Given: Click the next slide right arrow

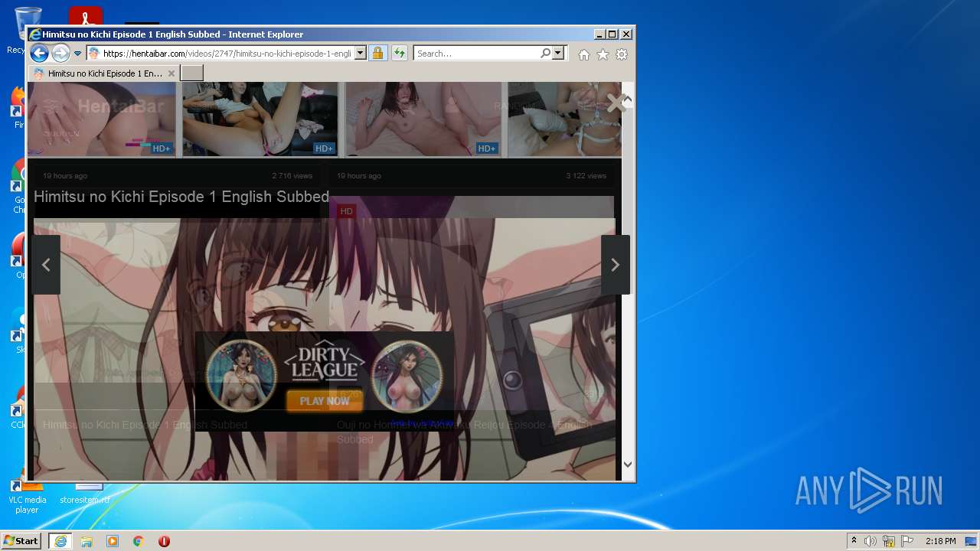Looking at the screenshot, I should [615, 265].
